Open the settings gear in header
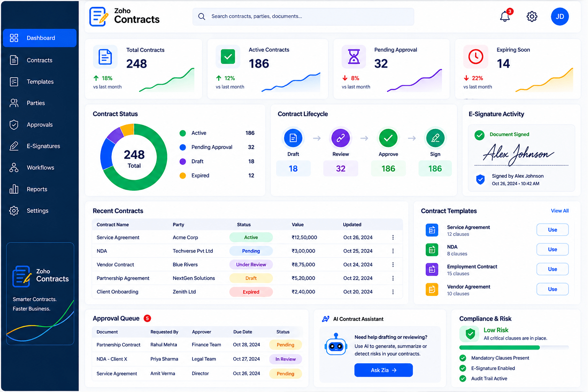 click(x=532, y=16)
